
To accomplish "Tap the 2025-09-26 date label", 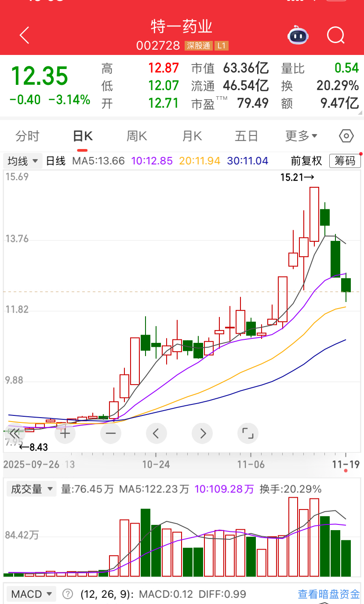I will point(31,465).
